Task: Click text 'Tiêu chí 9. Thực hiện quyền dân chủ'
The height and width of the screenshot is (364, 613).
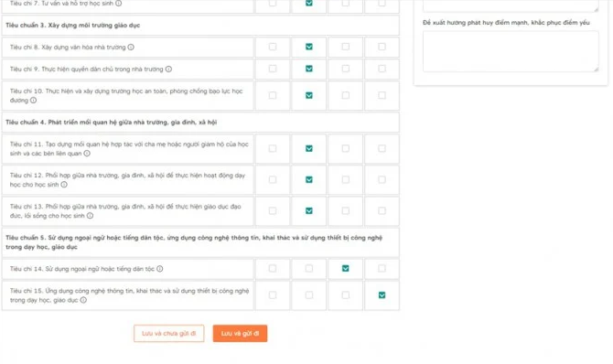Action: click(x=86, y=69)
